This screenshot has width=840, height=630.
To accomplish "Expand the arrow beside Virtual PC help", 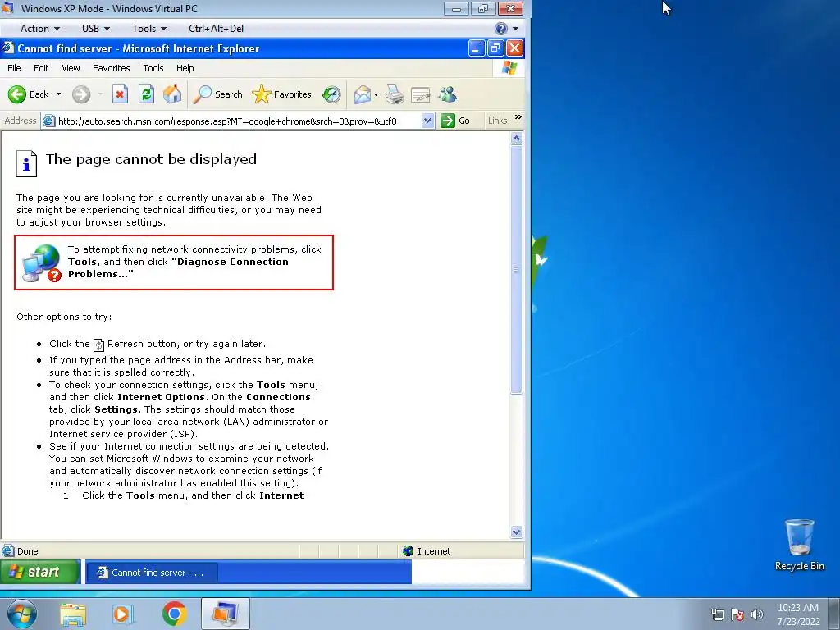I will tap(515, 29).
